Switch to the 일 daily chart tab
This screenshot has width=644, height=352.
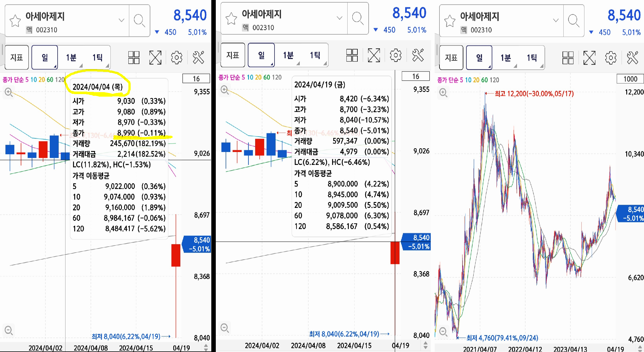(44, 57)
